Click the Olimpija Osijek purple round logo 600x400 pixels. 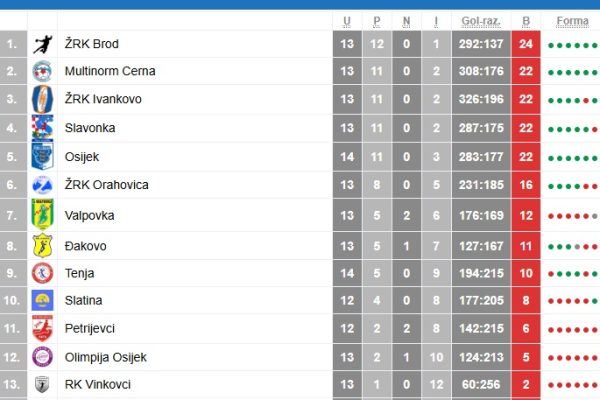(x=42, y=357)
